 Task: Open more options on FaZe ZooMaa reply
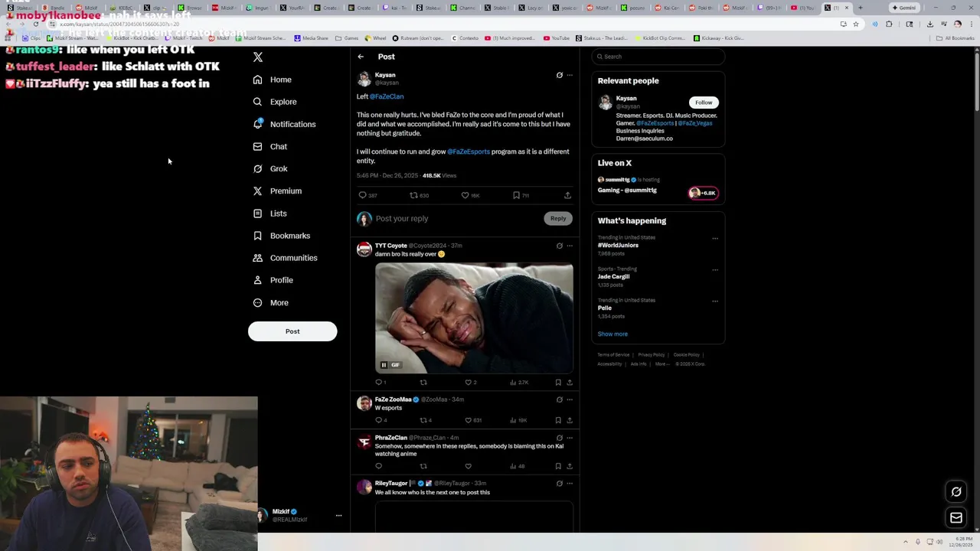(x=570, y=399)
